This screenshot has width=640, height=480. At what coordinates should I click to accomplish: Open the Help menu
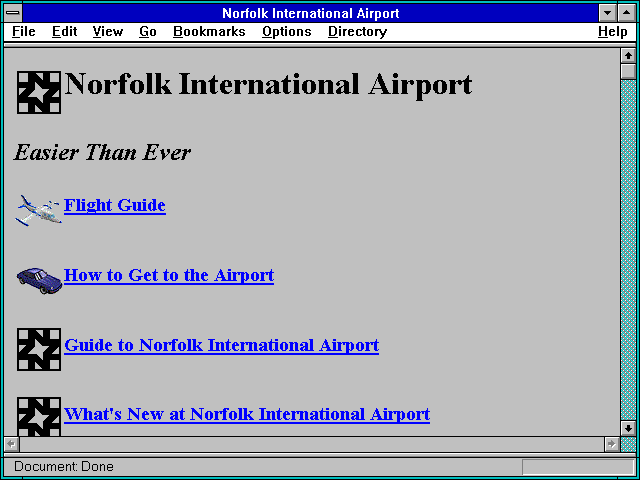[x=612, y=31]
